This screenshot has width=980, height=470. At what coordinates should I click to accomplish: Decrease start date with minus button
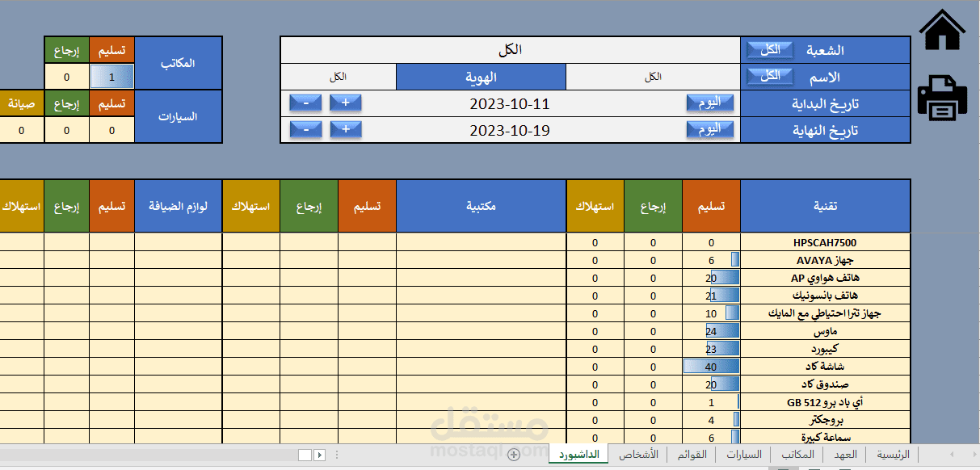(305, 103)
